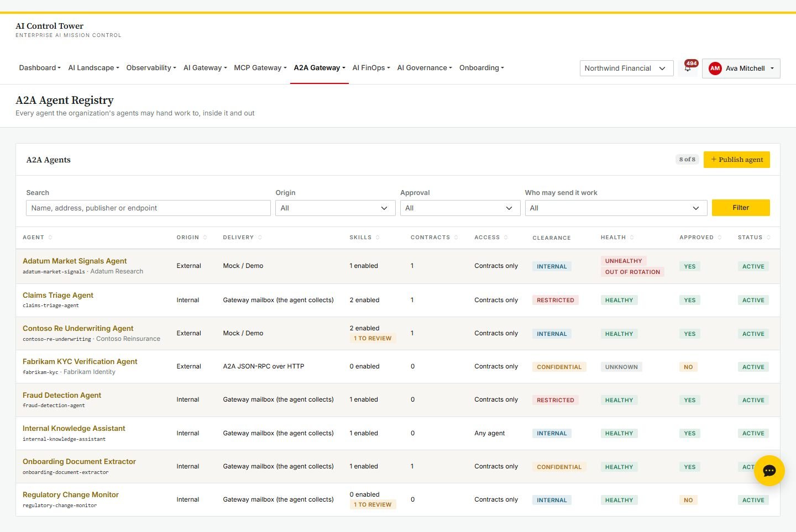This screenshot has height=532, width=796.
Task: Click the UNKNOWN health badge for Fabrikam
Action: click(621, 367)
